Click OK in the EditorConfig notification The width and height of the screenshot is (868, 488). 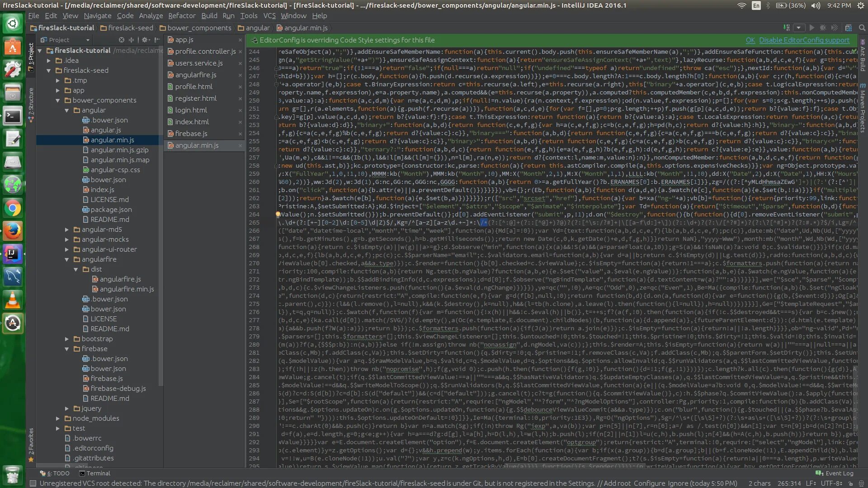[x=750, y=40]
